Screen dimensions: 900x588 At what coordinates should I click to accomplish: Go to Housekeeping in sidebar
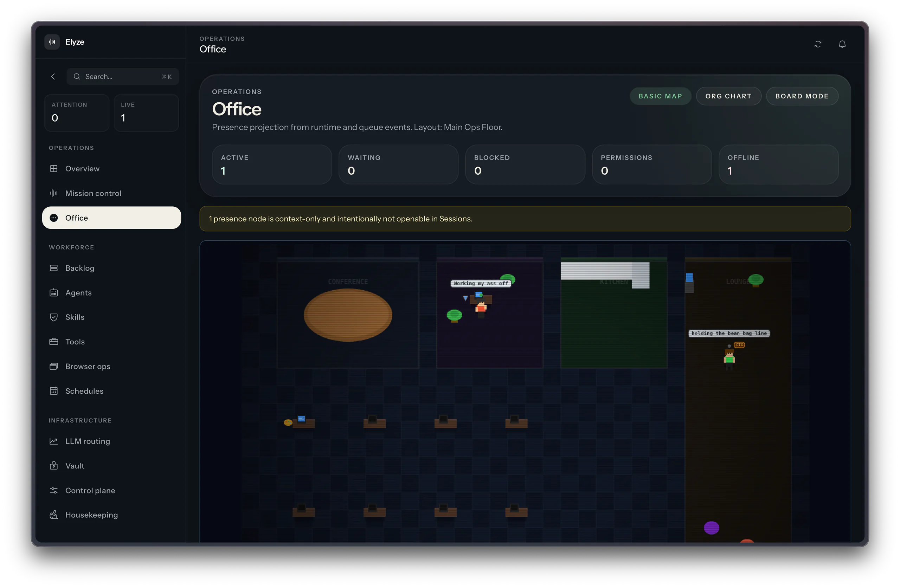coord(91,515)
